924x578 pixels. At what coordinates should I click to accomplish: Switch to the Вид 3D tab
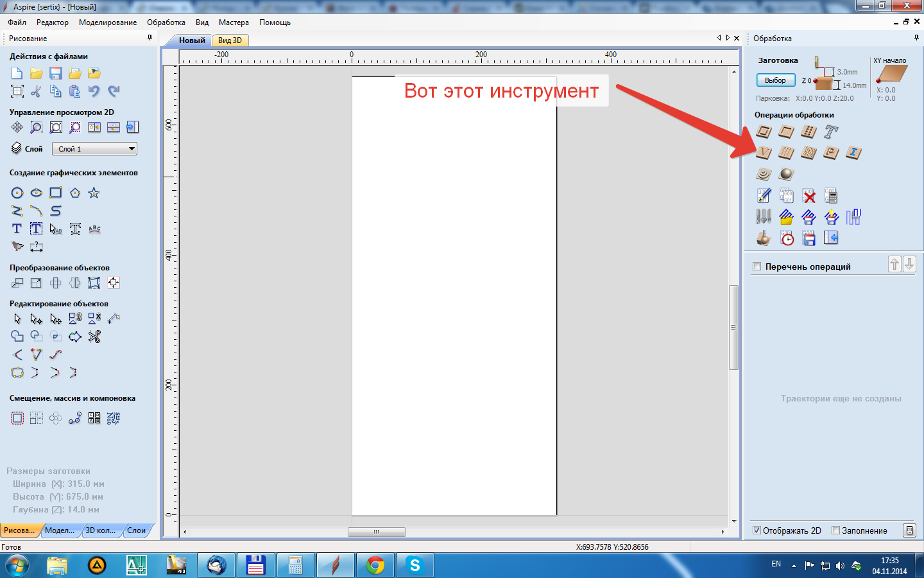230,40
